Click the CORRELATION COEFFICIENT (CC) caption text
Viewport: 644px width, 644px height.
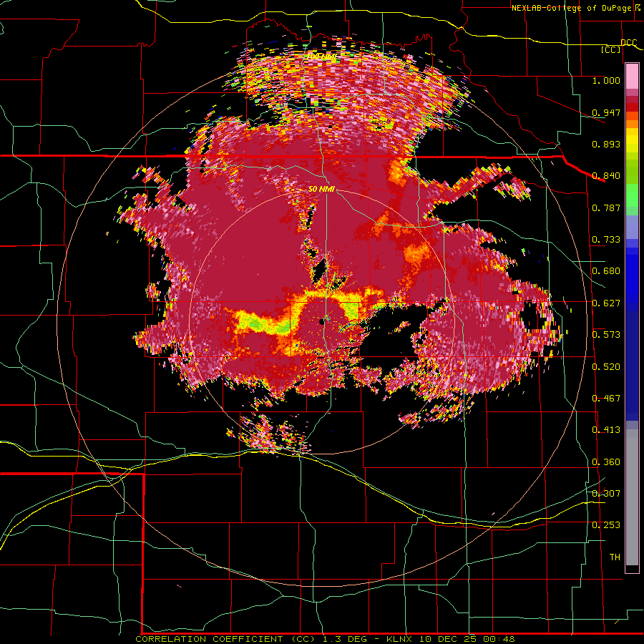pyautogui.click(x=225, y=639)
